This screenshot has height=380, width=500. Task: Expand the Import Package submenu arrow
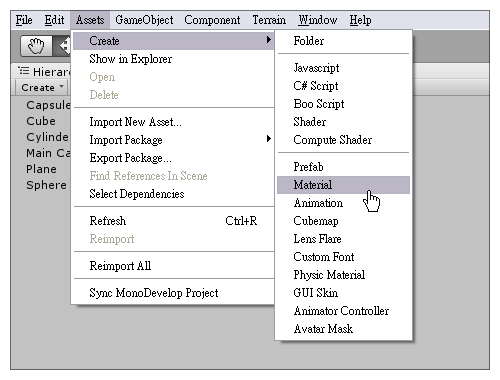[269, 139]
